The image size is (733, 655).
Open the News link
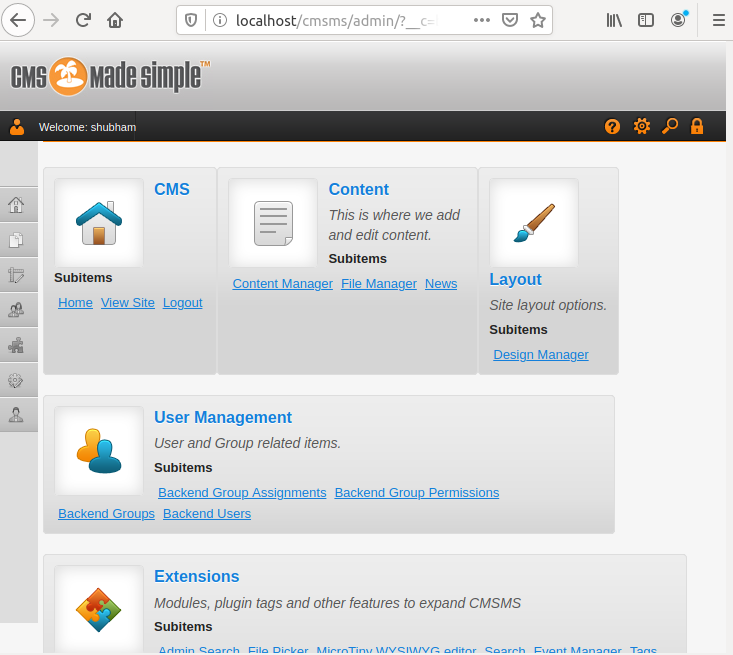pos(441,283)
